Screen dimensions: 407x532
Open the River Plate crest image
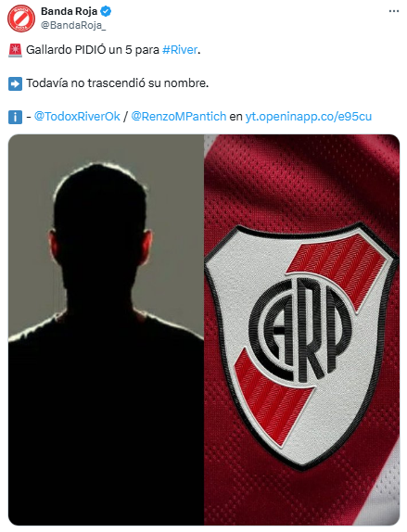[x=301, y=330]
